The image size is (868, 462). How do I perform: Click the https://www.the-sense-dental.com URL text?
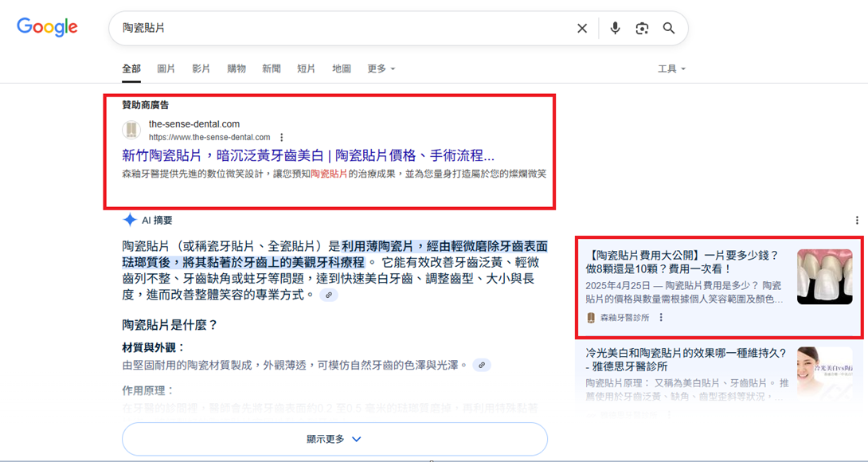(x=209, y=137)
